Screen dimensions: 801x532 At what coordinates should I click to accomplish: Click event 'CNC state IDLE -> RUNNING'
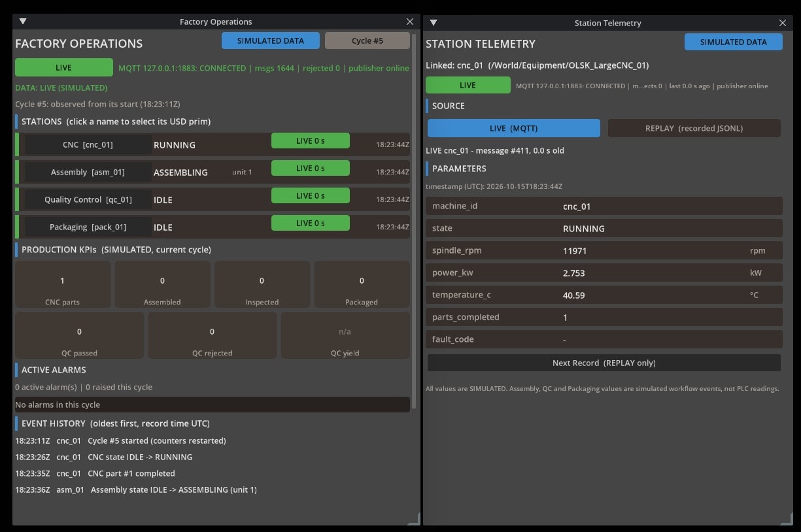coord(140,457)
